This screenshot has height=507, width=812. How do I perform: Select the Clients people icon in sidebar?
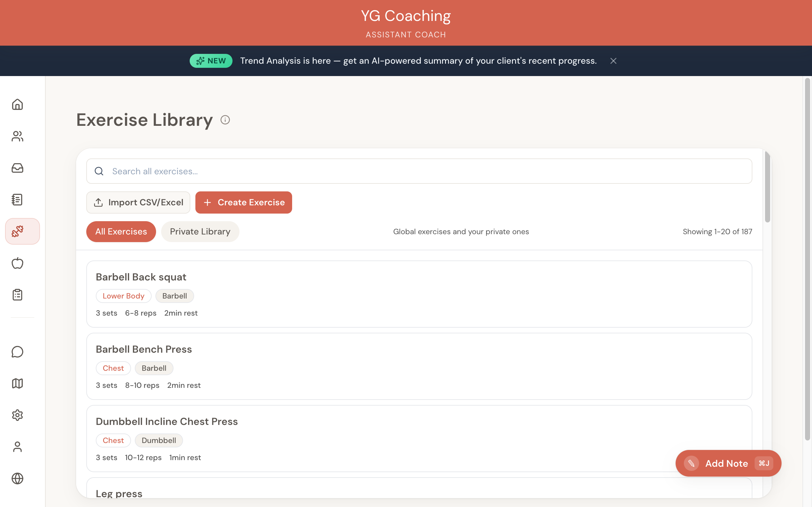point(17,136)
